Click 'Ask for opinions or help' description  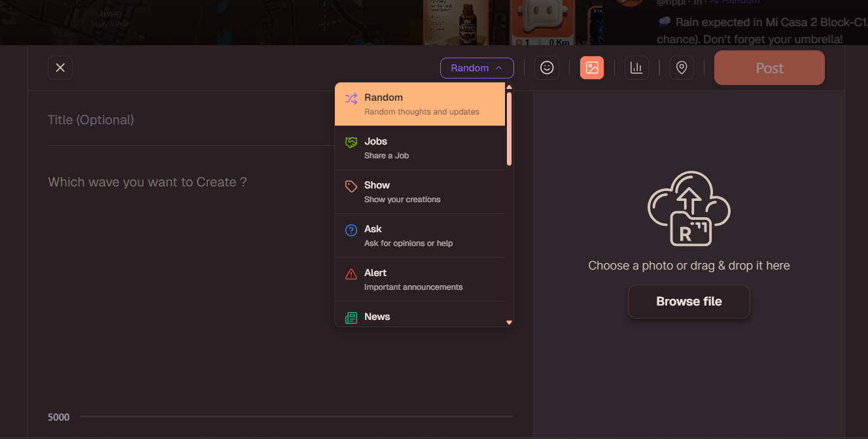[x=409, y=243]
